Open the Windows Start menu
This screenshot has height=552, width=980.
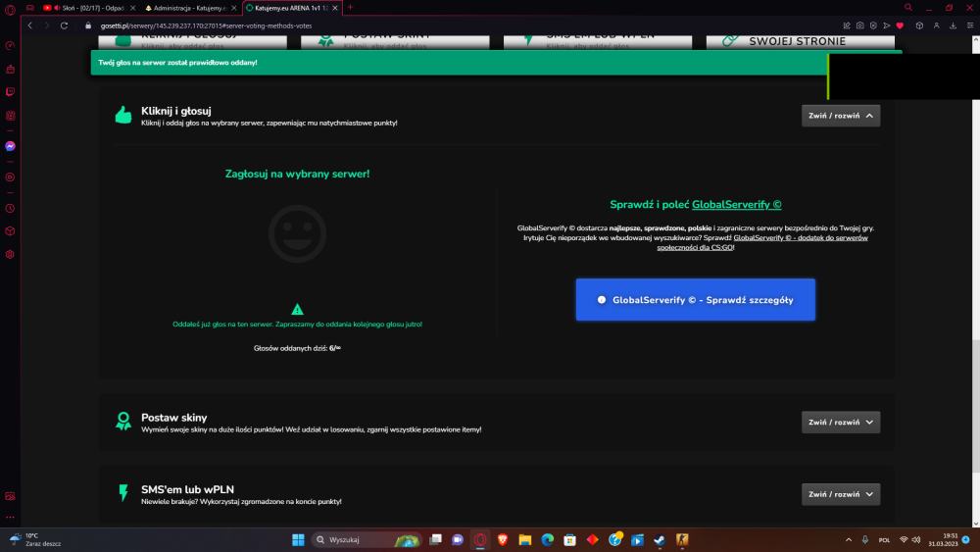click(298, 539)
